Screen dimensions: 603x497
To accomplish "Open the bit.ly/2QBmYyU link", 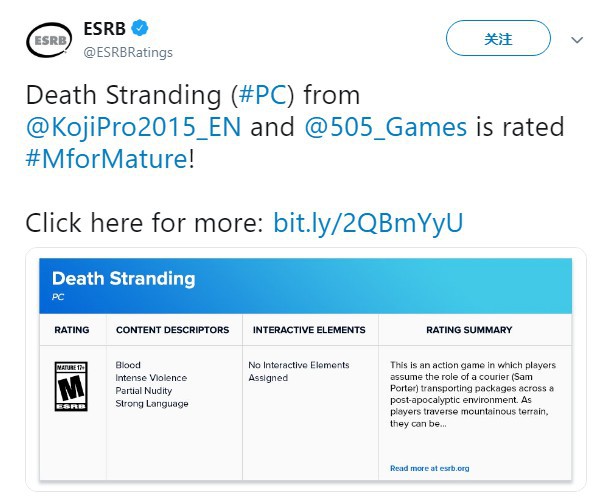I will pyautogui.click(x=368, y=223).
